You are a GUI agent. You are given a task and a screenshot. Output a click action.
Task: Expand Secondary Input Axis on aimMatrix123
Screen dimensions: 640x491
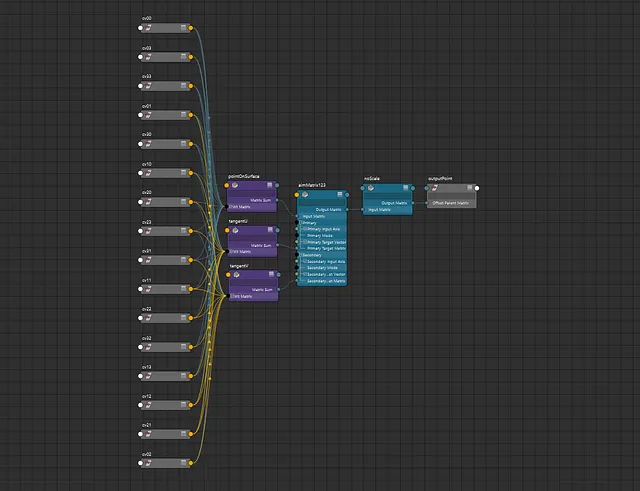point(304,262)
